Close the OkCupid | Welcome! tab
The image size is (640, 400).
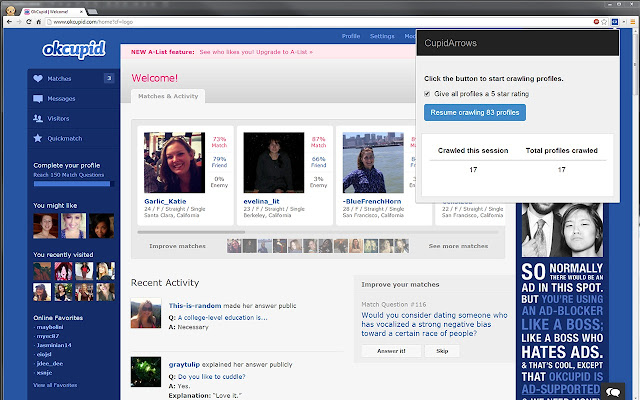[82, 12]
